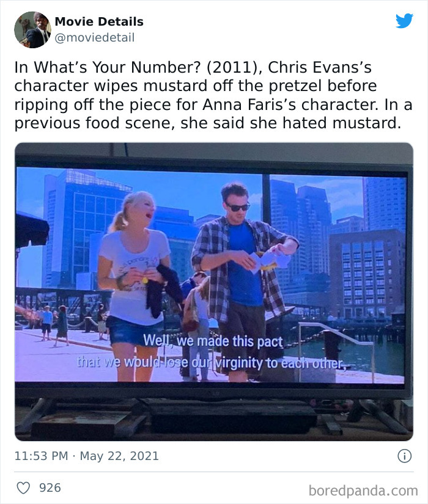Click the 'Movie Details' account name
The width and height of the screenshot is (428, 504).
100,21
